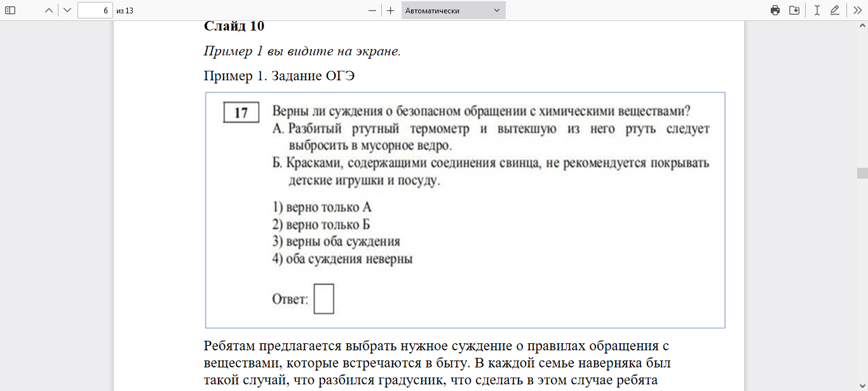Select the draw pencil tool
Image resolution: width=868 pixels, height=391 pixels.
pyautogui.click(x=835, y=10)
